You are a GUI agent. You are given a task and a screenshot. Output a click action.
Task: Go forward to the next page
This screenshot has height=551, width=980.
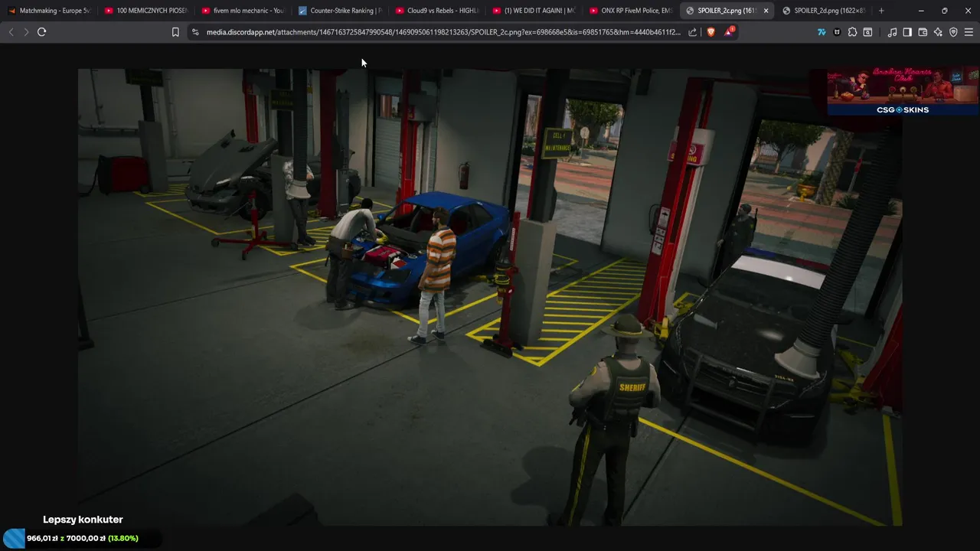(x=26, y=32)
